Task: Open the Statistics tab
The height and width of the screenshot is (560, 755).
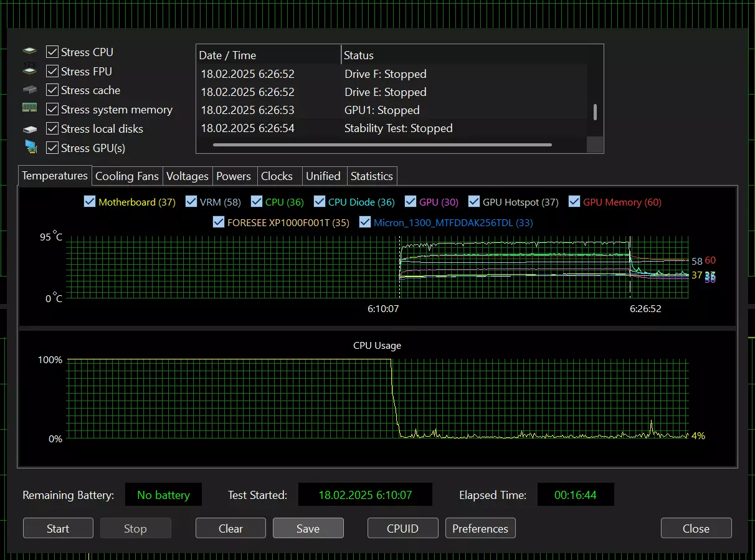Action: (x=372, y=176)
